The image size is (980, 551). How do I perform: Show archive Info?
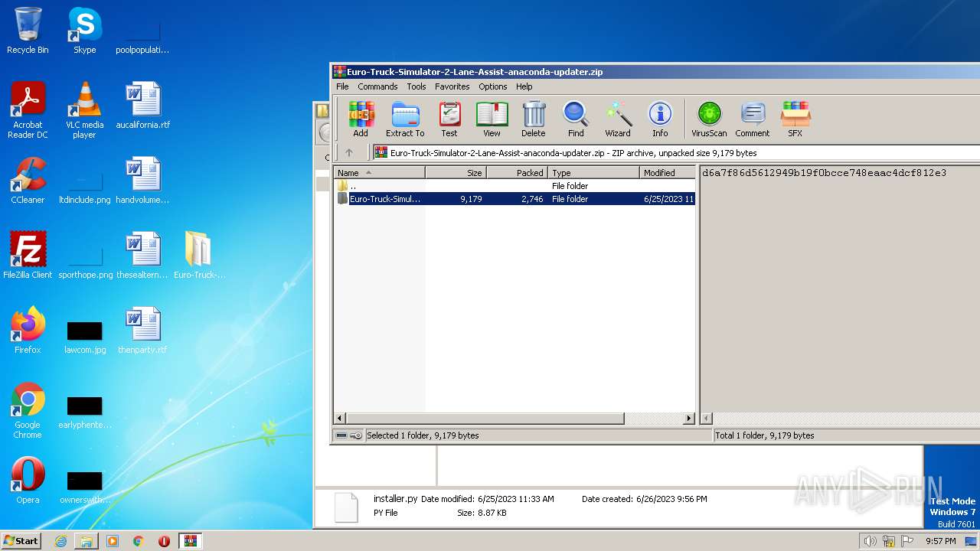660,119
